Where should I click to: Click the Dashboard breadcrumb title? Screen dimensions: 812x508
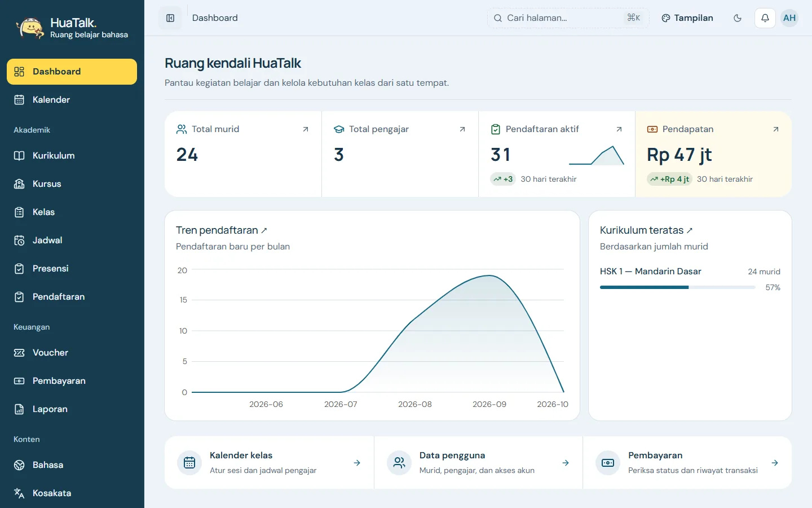[x=215, y=18]
